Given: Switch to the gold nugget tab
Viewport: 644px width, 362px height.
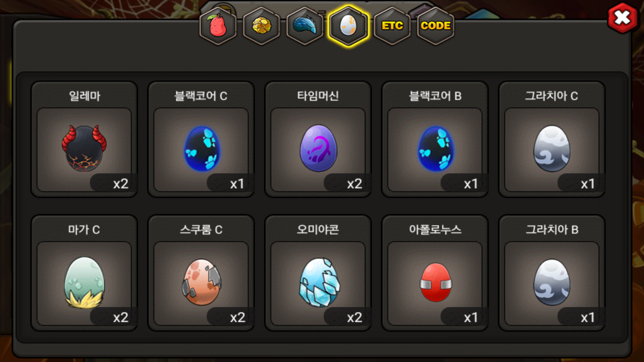Looking at the screenshot, I should tap(262, 26).
